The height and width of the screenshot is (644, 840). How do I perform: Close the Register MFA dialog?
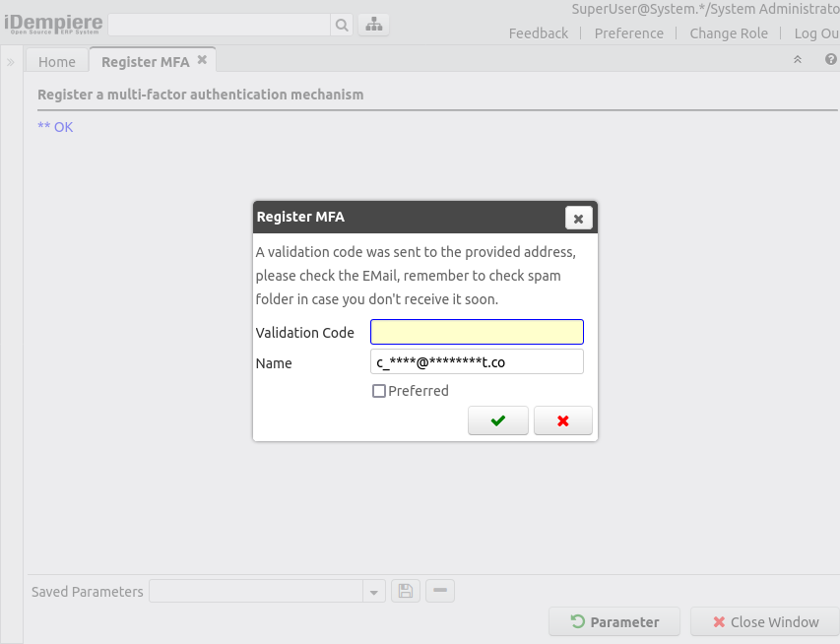[x=579, y=219]
